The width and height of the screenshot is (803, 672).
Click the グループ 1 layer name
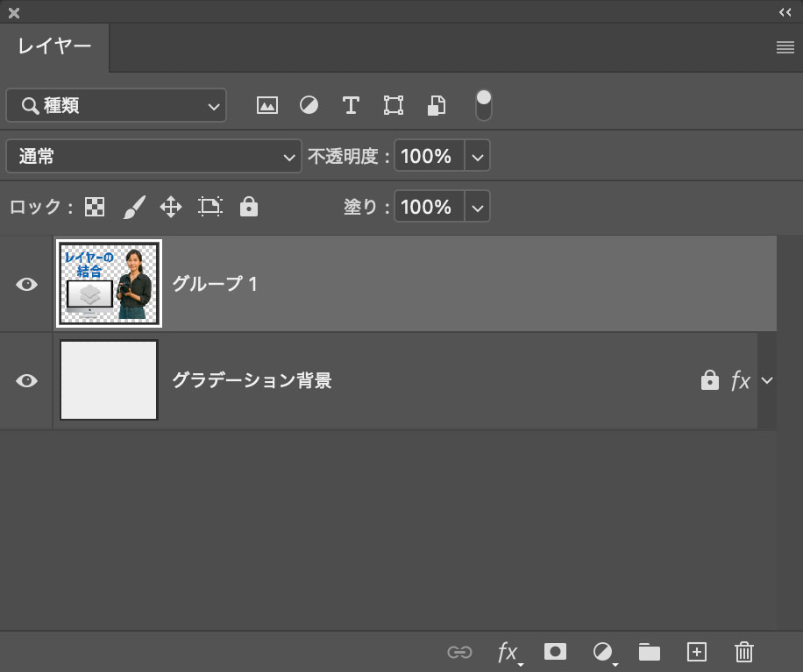tap(215, 284)
